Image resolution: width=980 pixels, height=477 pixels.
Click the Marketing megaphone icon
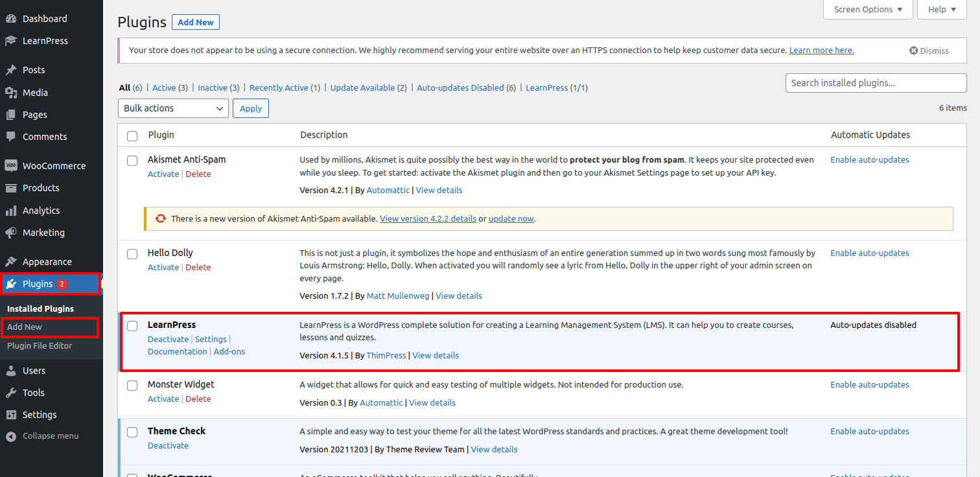click(11, 233)
